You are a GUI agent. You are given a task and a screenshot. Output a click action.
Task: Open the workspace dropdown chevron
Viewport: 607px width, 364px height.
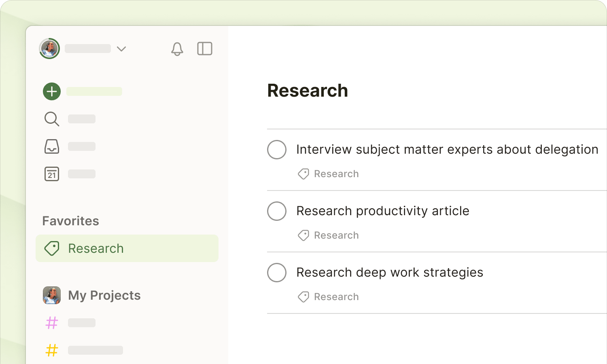coord(121,49)
